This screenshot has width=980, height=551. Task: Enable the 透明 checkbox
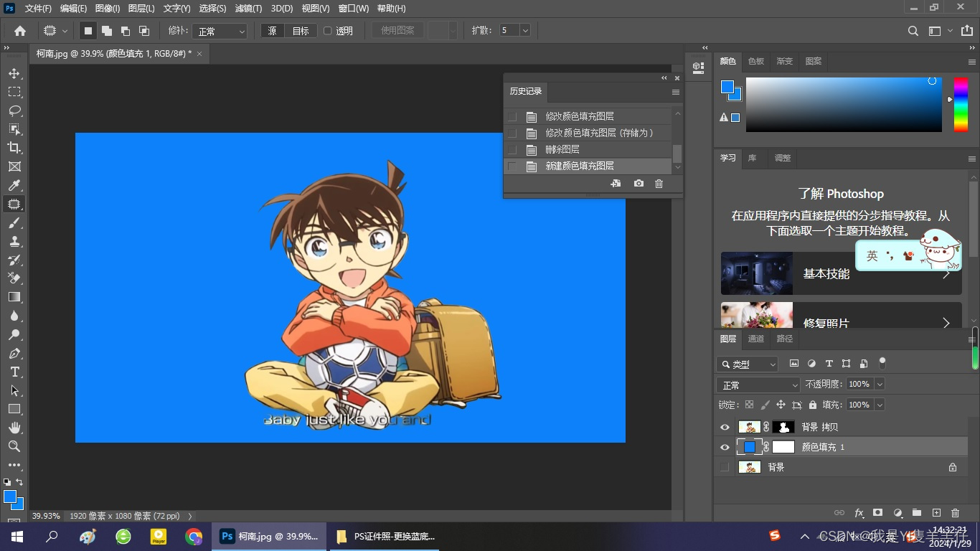pos(328,31)
